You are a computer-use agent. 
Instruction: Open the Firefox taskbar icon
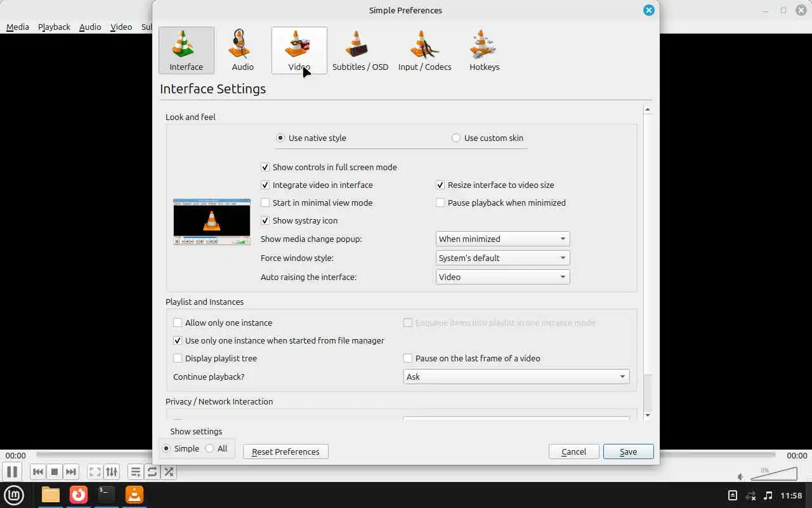[79, 495]
